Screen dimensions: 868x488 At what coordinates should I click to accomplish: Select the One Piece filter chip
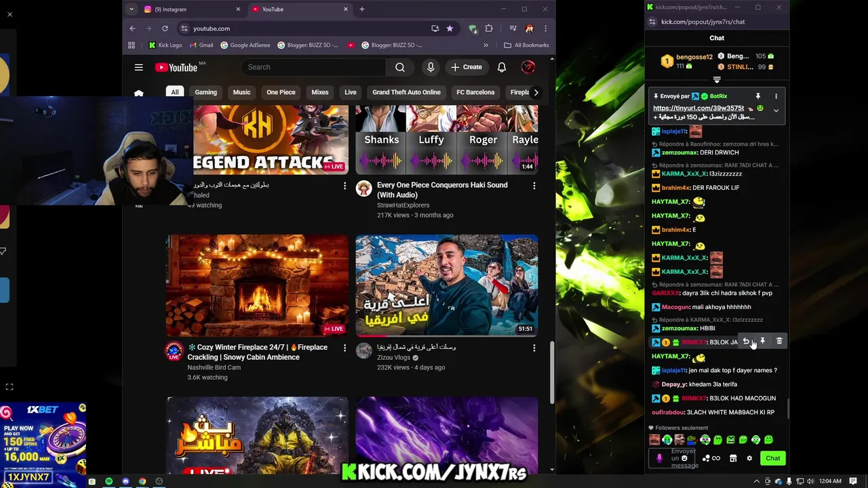[x=281, y=92]
